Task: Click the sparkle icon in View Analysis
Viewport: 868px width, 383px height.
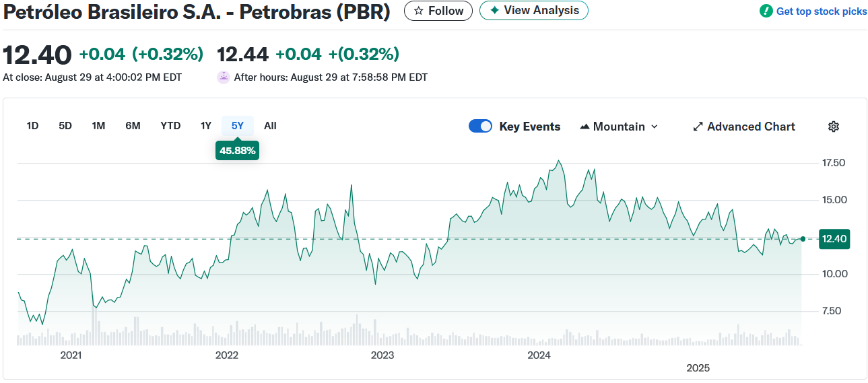Action: click(x=494, y=11)
